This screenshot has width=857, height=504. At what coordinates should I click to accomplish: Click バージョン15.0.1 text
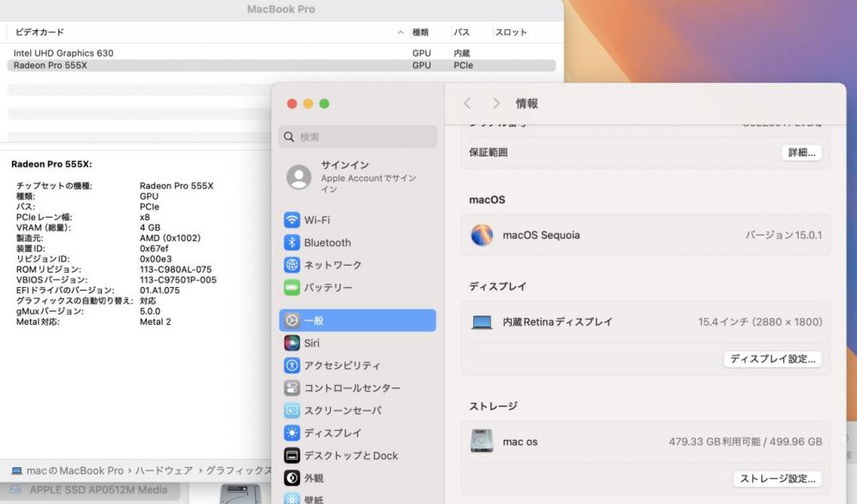(784, 235)
